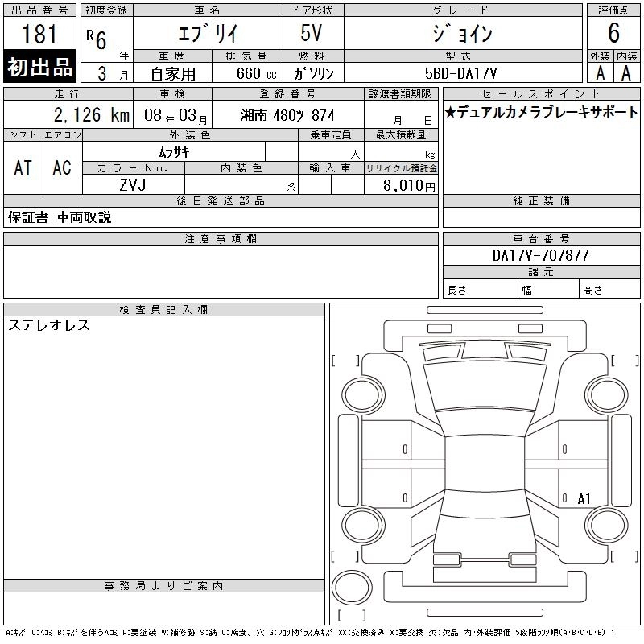Click the rear-right wheel in car diagram
The width and height of the screenshot is (644, 644).
point(607,525)
